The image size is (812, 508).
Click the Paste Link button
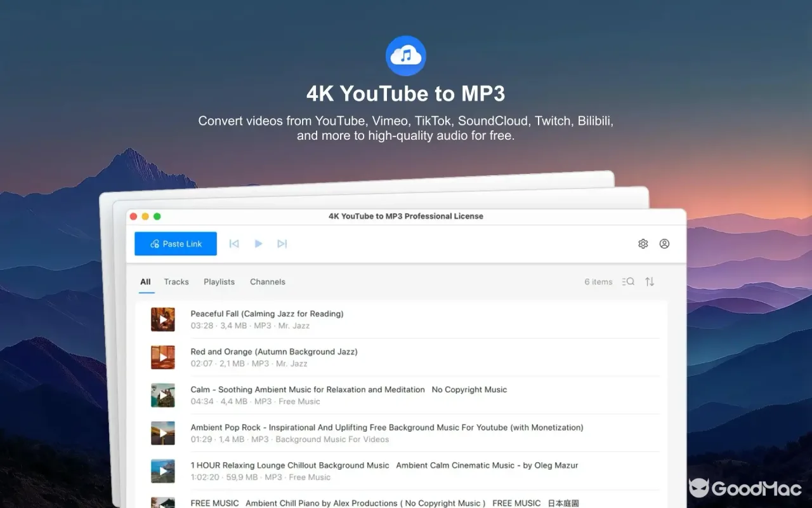pos(176,244)
